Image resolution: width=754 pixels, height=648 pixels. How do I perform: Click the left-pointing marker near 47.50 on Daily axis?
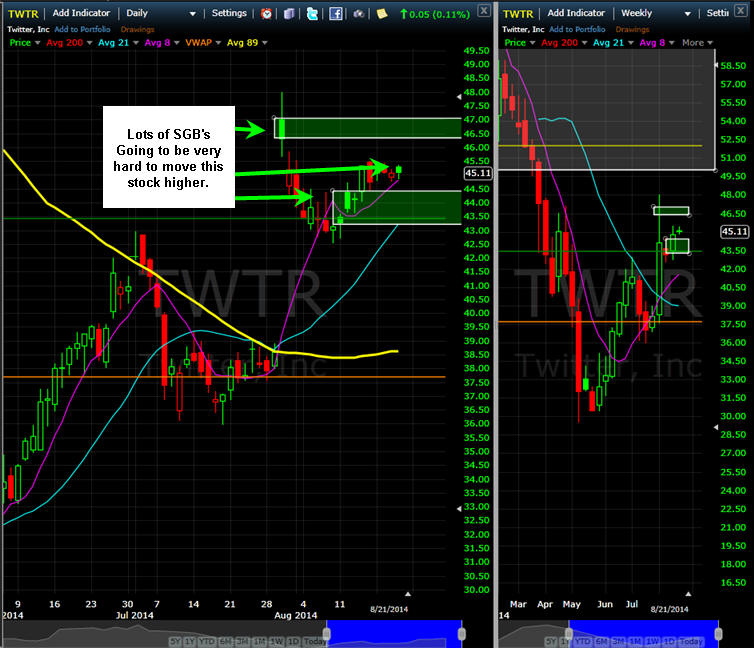[459, 97]
